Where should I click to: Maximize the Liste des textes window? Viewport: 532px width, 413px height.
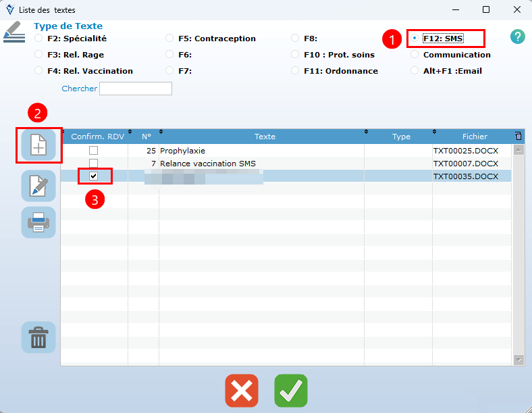tap(486, 9)
